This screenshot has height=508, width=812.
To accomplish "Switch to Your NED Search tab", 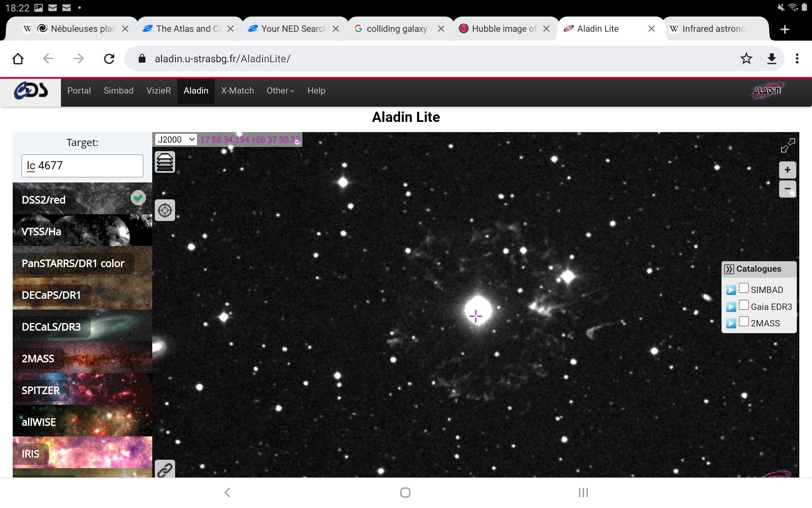I will click(294, 29).
